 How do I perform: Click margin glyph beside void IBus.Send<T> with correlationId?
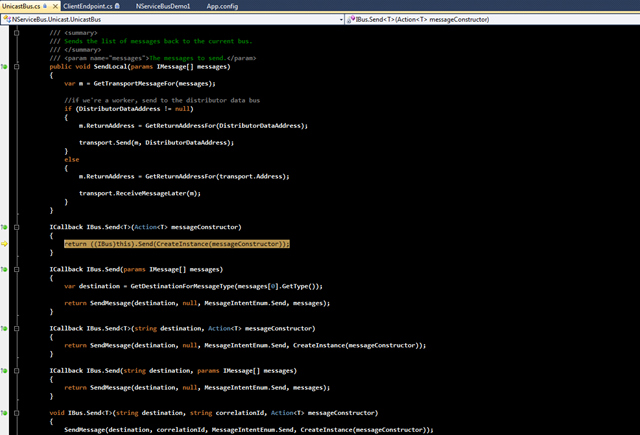pyautogui.click(x=4, y=413)
